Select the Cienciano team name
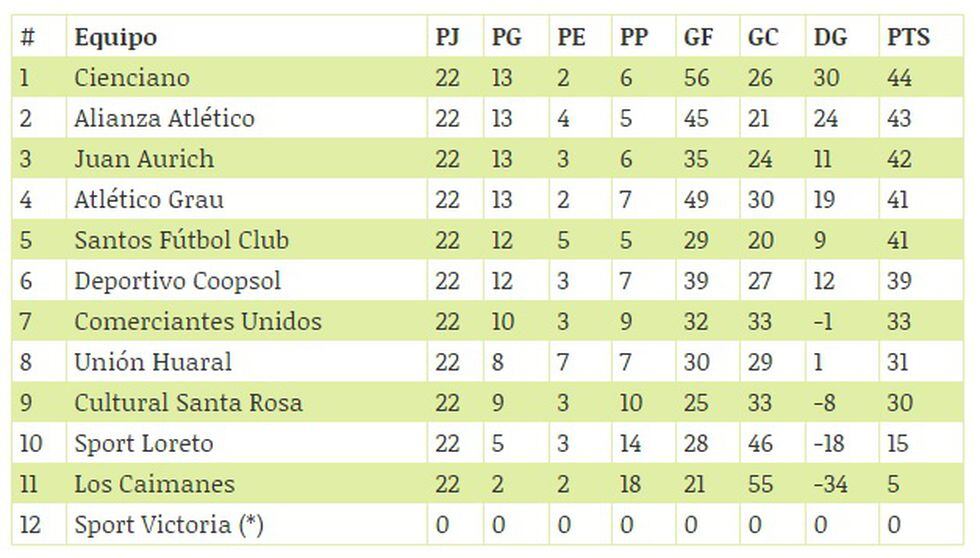Viewport: 980px width, 558px height. click(x=132, y=78)
